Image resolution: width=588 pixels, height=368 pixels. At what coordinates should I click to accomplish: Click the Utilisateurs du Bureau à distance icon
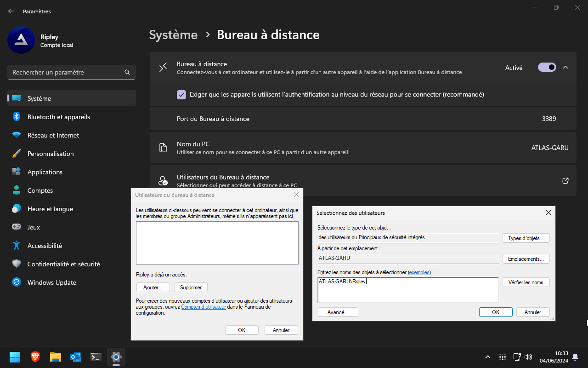tap(163, 181)
